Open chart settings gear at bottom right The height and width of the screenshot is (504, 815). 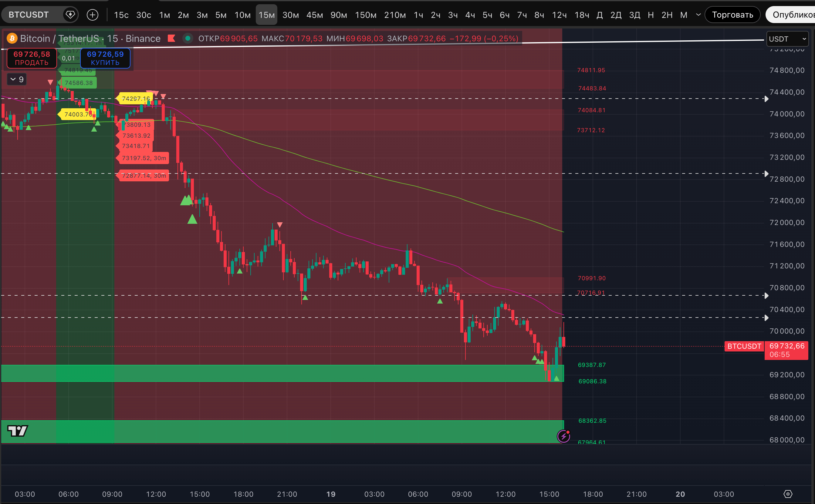[788, 494]
